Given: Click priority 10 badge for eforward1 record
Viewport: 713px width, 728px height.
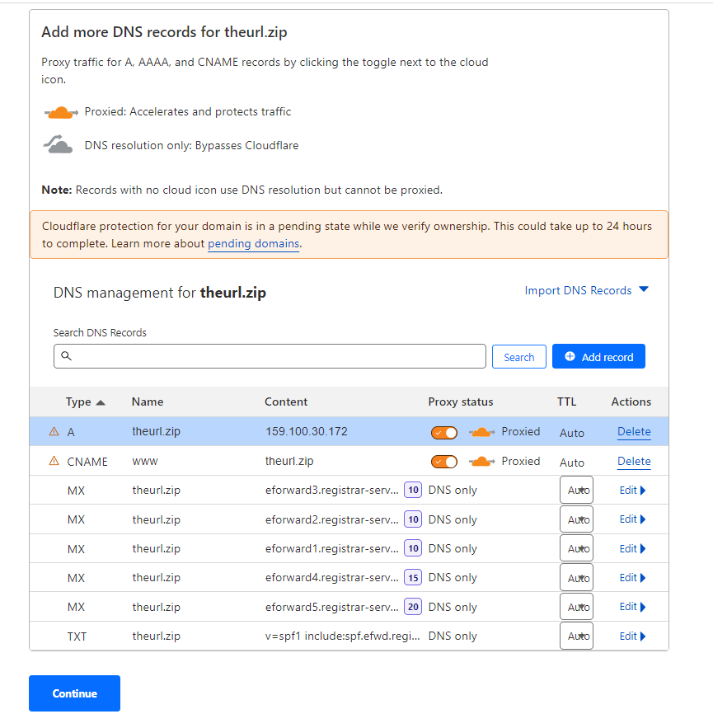Looking at the screenshot, I should pyautogui.click(x=413, y=548).
